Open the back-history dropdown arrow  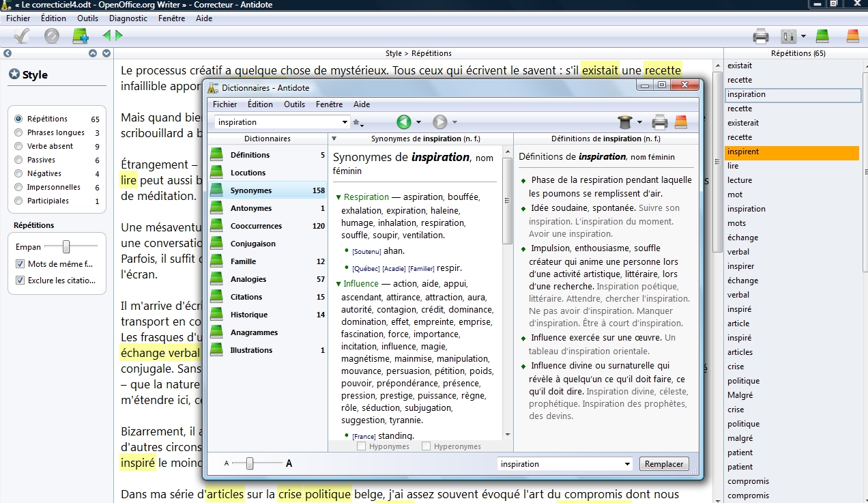pos(418,123)
